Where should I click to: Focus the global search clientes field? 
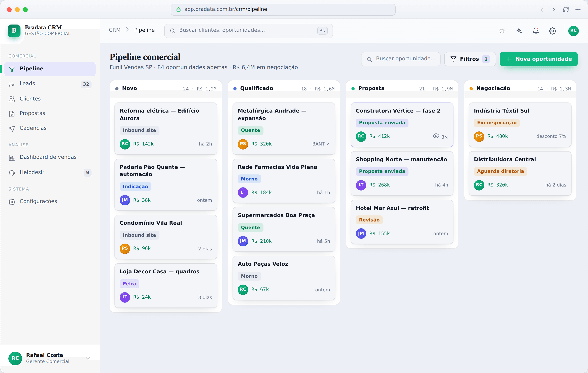click(x=248, y=31)
